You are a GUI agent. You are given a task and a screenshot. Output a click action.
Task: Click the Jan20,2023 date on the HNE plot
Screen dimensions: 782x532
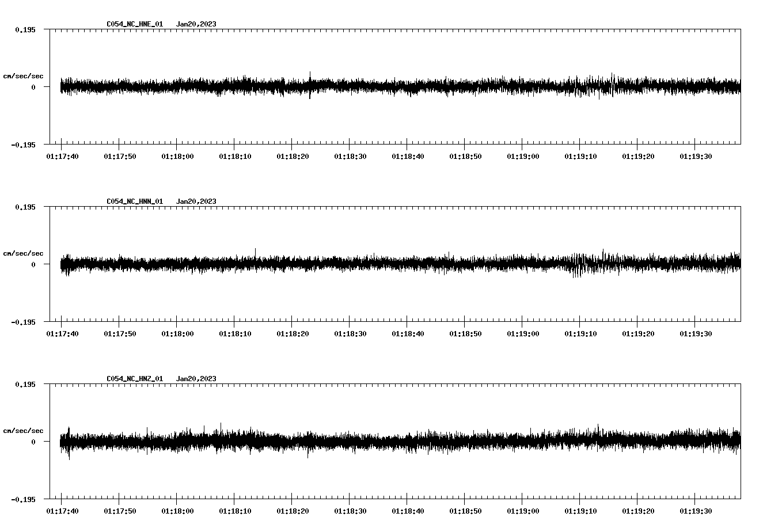click(x=196, y=24)
